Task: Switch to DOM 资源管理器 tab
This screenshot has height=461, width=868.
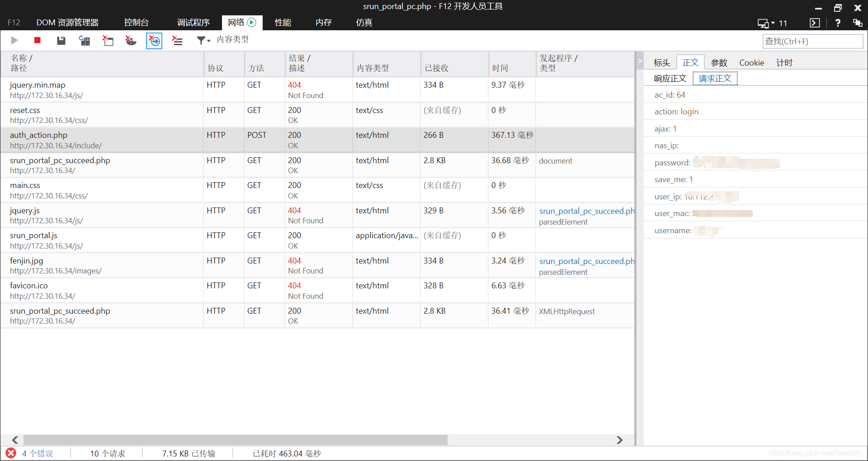Action: (67, 23)
